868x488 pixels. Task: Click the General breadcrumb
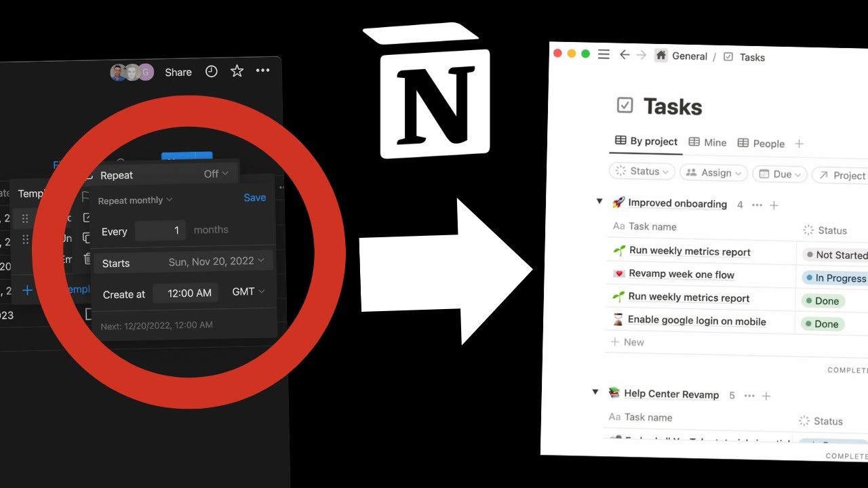click(x=690, y=56)
